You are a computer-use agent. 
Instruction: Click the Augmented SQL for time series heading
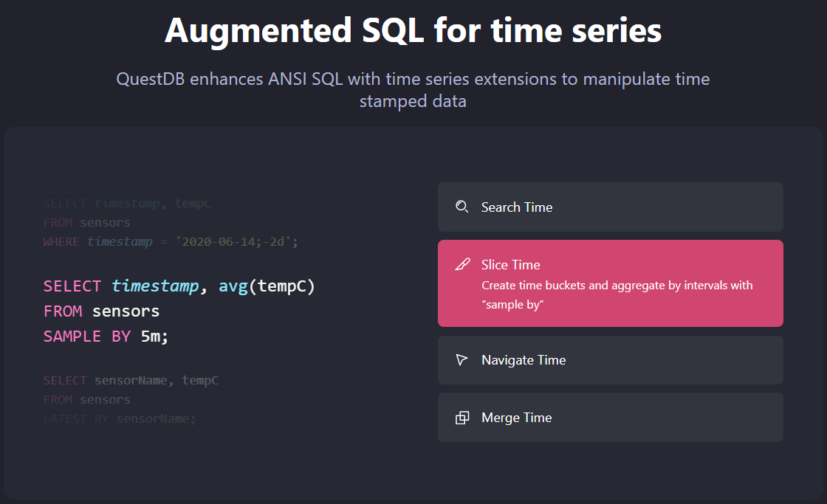pyautogui.click(x=413, y=30)
